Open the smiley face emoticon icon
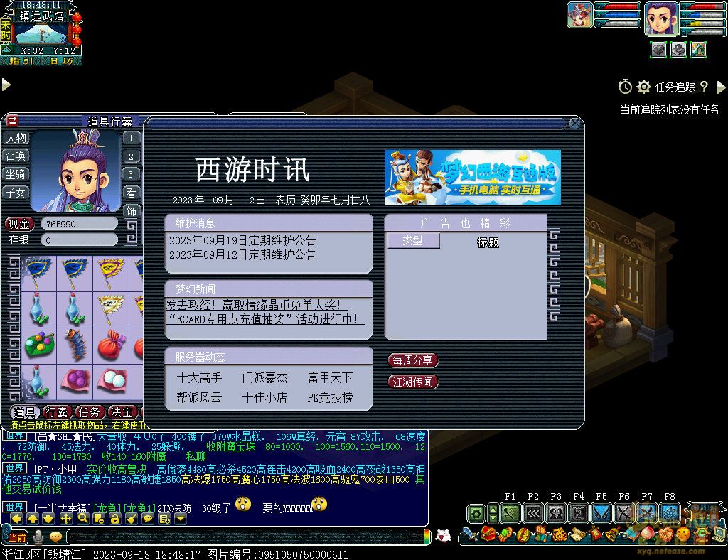This screenshot has height=560, width=728. coord(683,535)
